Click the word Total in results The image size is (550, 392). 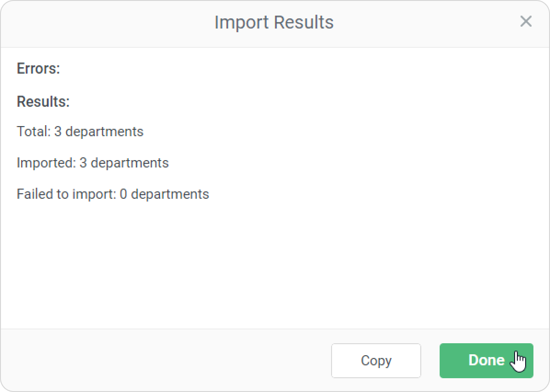point(33,132)
